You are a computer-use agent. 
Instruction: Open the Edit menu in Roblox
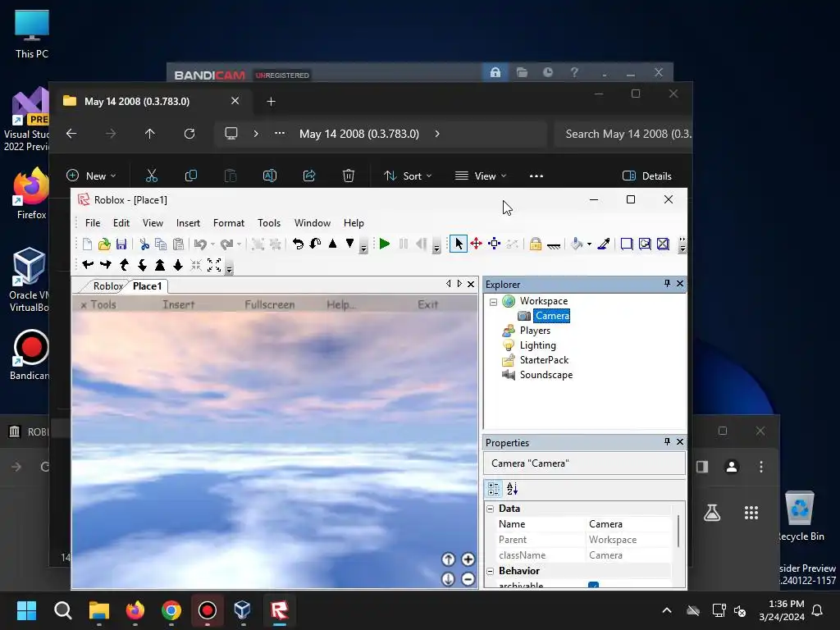tap(121, 223)
